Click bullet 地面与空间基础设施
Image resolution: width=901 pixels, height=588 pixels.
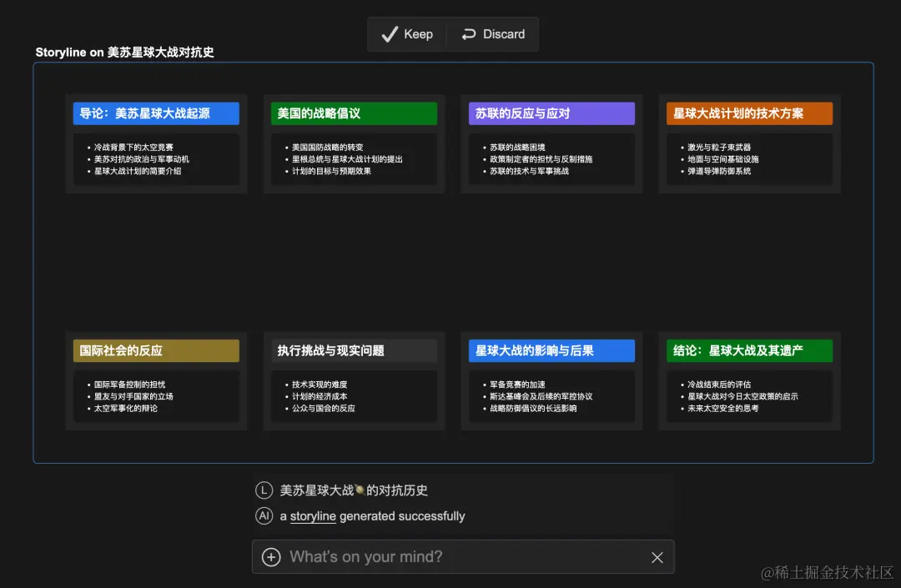(x=722, y=159)
